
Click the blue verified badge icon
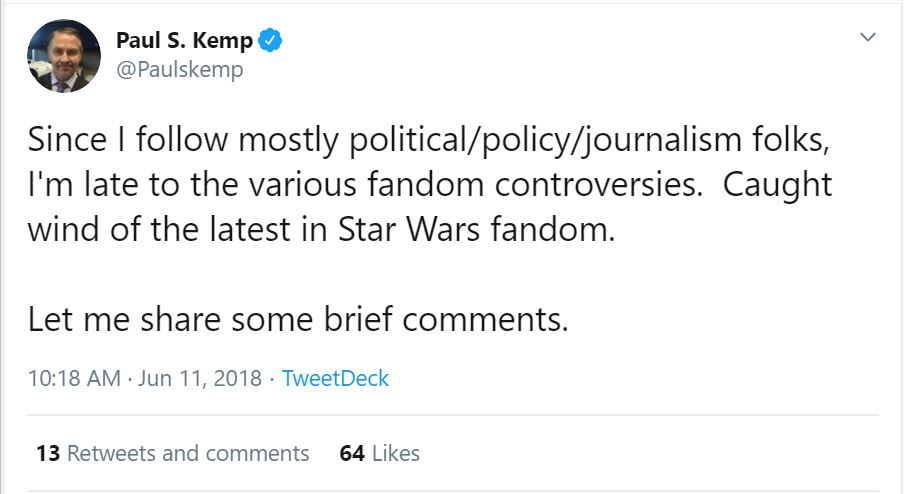pyautogui.click(x=270, y=41)
